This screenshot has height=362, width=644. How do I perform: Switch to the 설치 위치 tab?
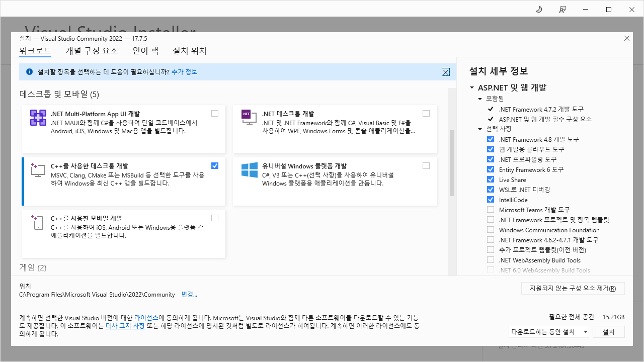tap(190, 51)
